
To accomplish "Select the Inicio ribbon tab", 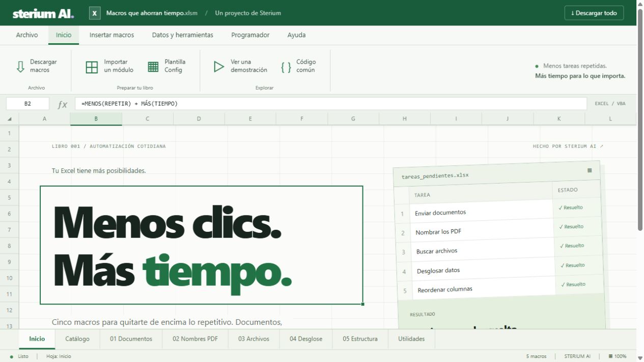I will 64,35.
